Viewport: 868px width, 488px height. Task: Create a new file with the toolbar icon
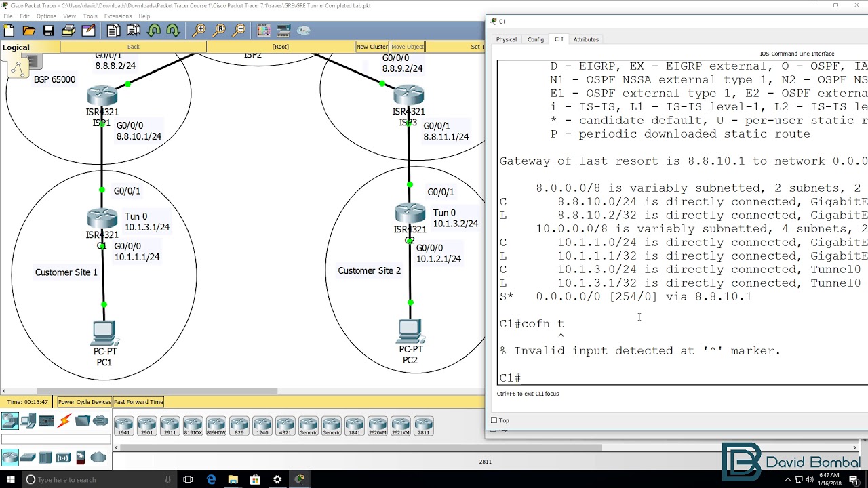[9, 30]
